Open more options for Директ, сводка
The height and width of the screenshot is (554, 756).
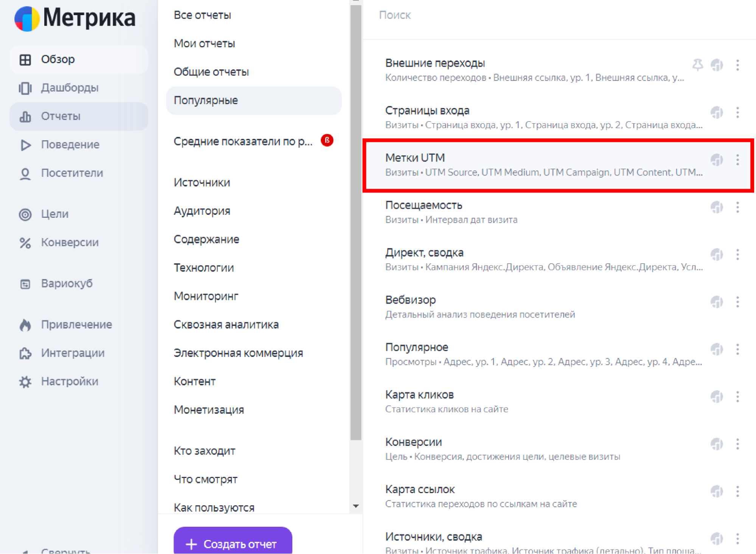(737, 254)
